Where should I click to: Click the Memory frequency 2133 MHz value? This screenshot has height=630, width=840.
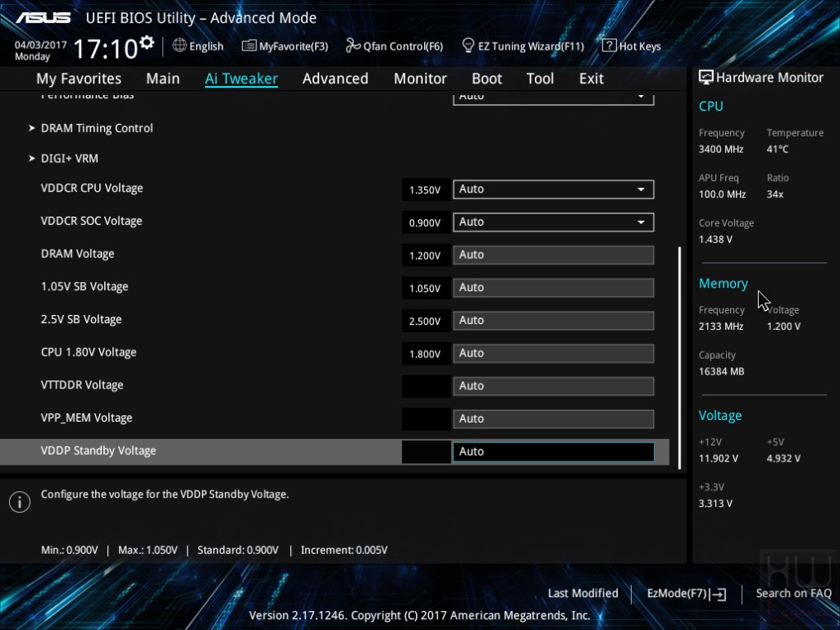coord(721,327)
